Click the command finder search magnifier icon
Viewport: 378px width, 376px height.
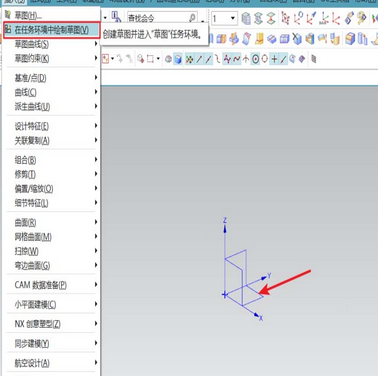pyautogui.click(x=192, y=18)
